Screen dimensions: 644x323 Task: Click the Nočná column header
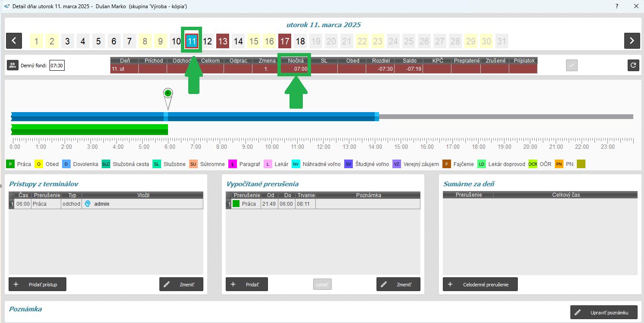pos(295,61)
